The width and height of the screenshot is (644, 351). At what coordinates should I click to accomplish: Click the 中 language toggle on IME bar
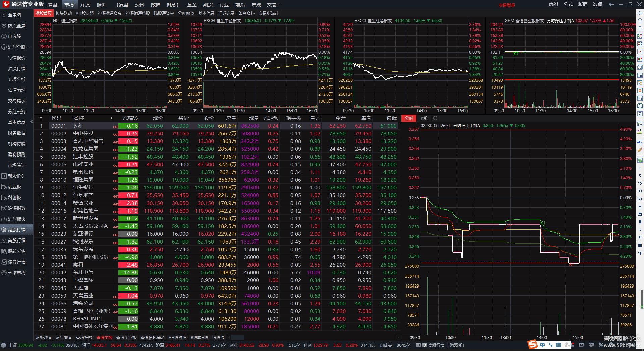tap(542, 345)
